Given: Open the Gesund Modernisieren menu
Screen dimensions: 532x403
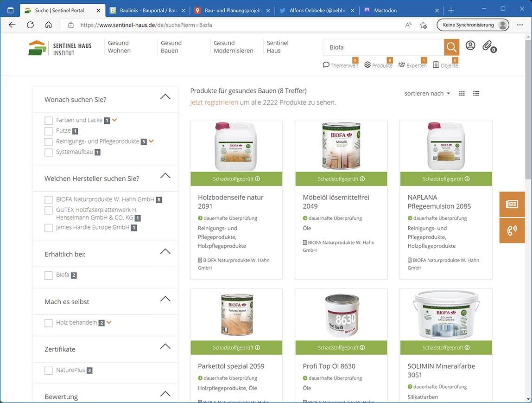Looking at the screenshot, I should [234, 47].
